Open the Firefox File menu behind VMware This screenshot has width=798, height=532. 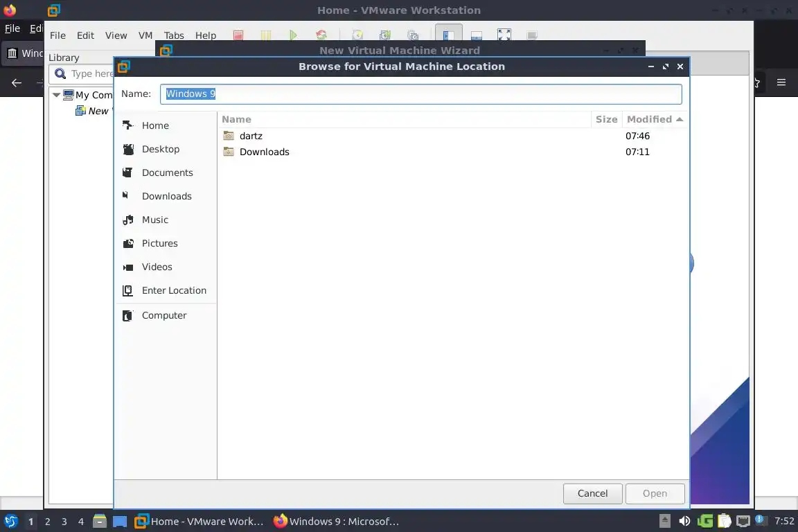click(12, 28)
